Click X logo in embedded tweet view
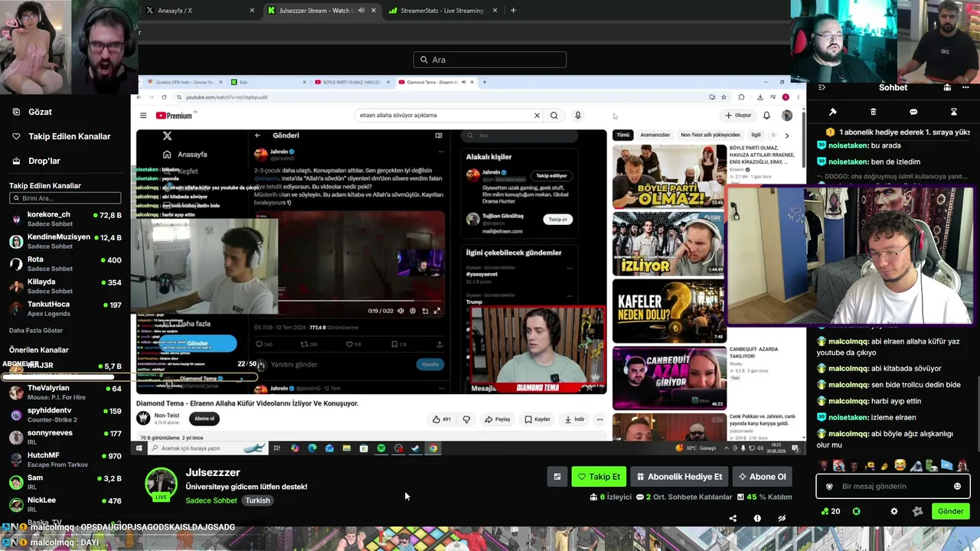 167,135
